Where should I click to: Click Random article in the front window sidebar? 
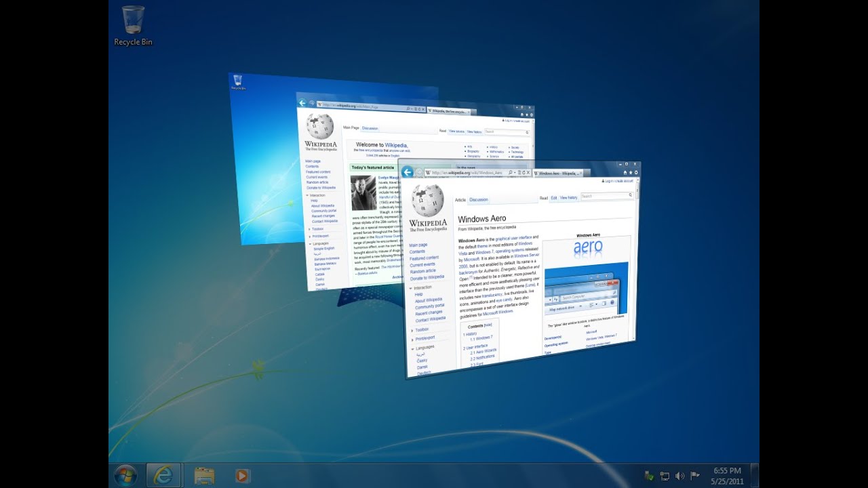[422, 270]
